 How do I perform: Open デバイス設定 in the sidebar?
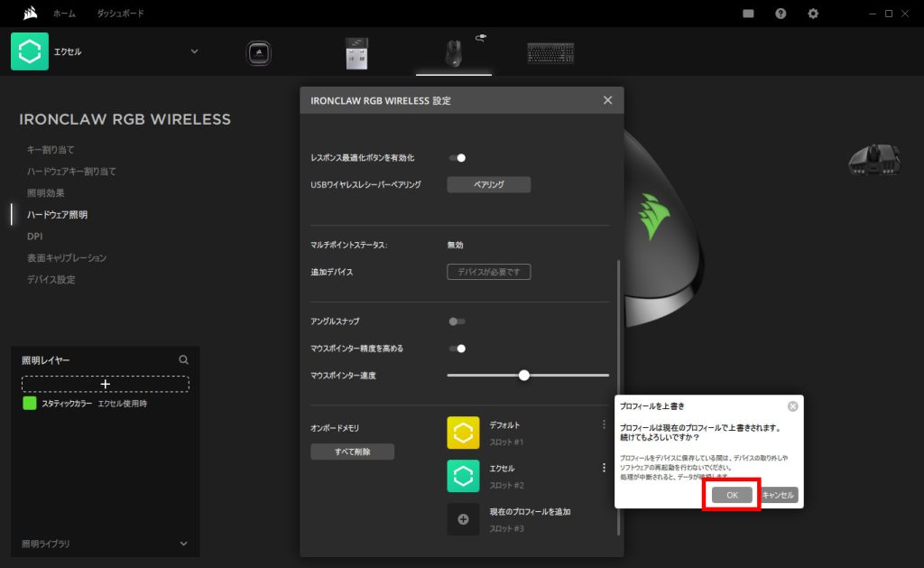[x=51, y=280]
